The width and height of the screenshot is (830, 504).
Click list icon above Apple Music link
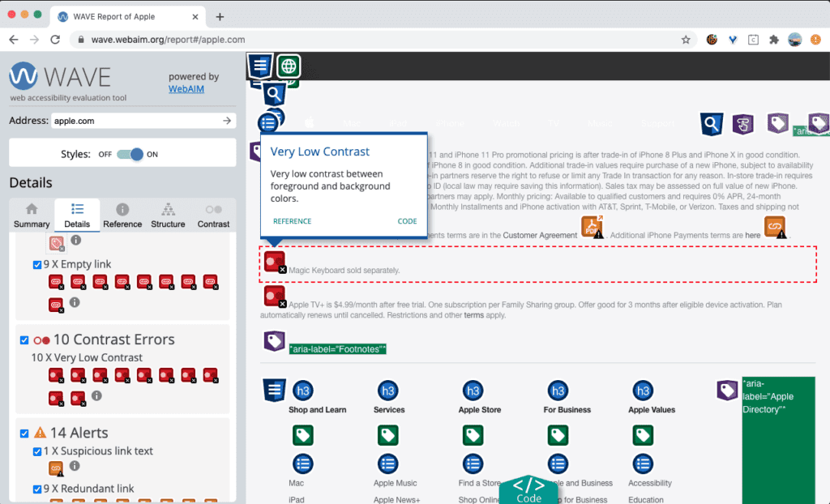tap(388, 464)
